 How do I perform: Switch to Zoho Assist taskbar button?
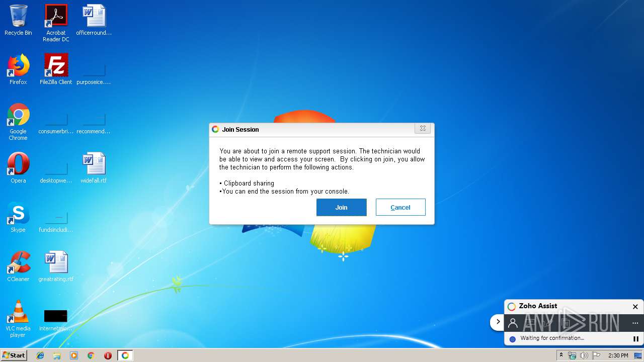tap(125, 355)
